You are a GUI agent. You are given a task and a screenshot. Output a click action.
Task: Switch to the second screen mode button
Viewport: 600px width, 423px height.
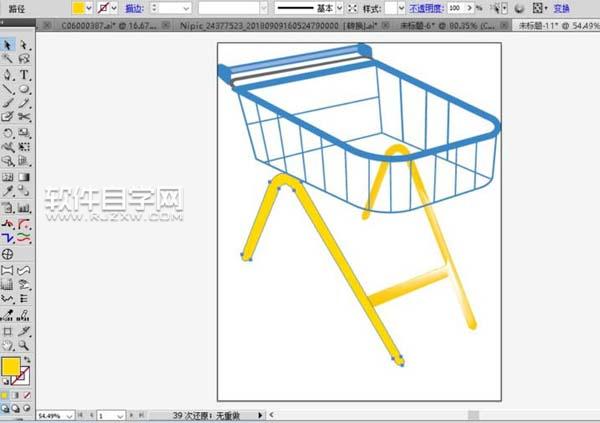(x=16, y=408)
